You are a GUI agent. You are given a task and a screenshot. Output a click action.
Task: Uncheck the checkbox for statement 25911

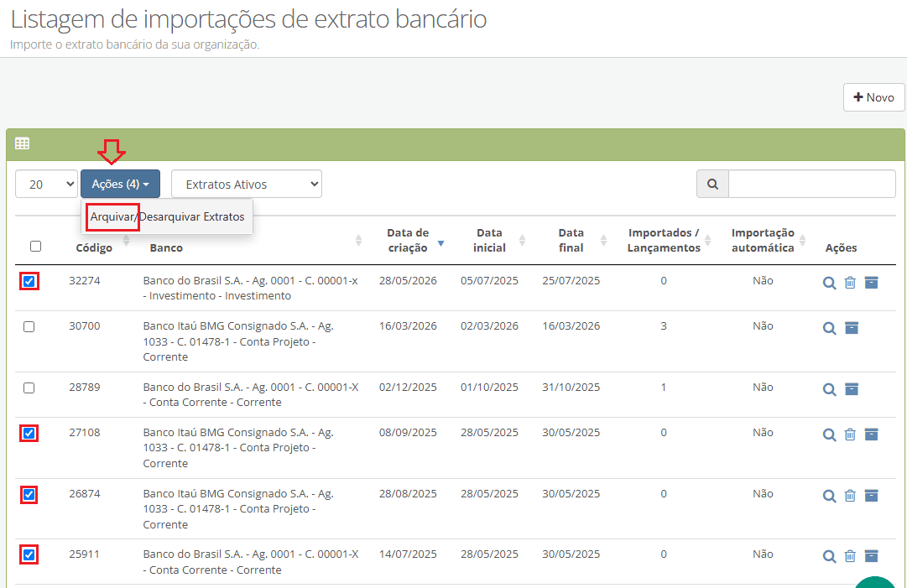point(29,555)
